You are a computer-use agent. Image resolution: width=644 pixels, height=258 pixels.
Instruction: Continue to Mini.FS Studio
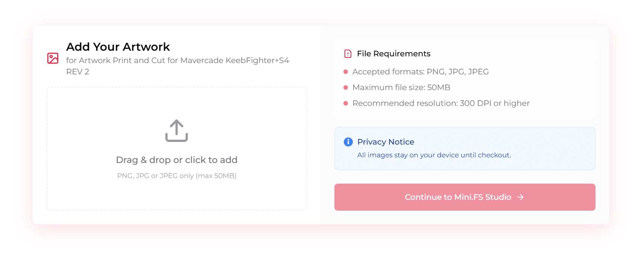coord(465,197)
